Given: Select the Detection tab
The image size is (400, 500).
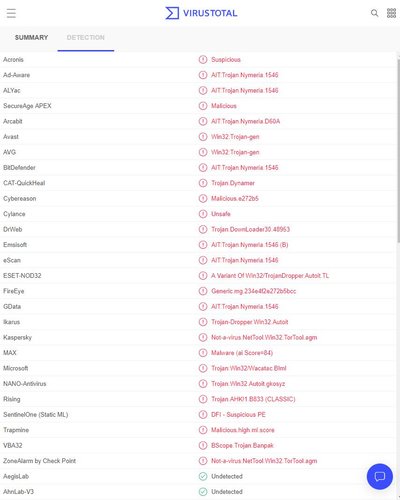Looking at the screenshot, I should 86,38.
